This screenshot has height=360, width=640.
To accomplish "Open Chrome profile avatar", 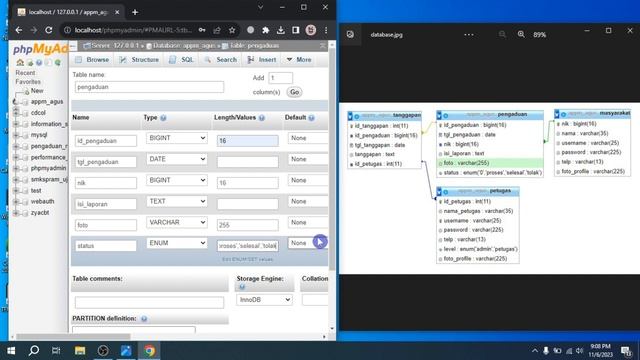I will click(x=311, y=30).
